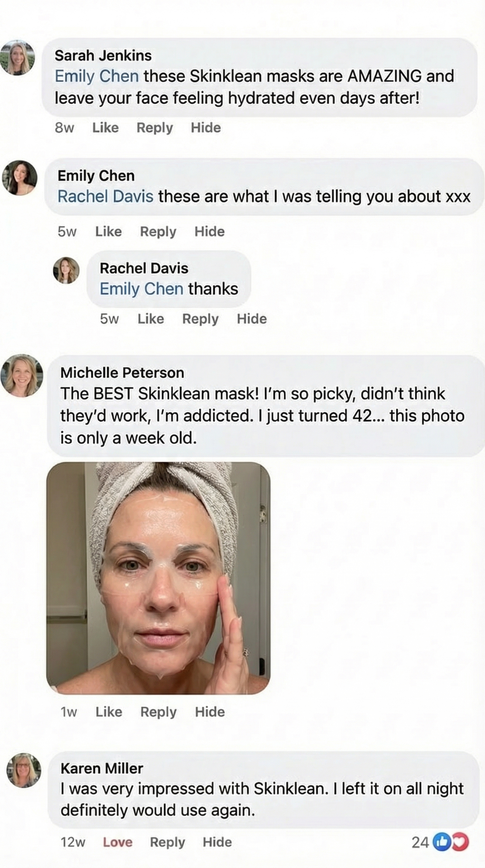Click Sarah Jenkins' profile picture
The image size is (485, 868).
coord(18,58)
